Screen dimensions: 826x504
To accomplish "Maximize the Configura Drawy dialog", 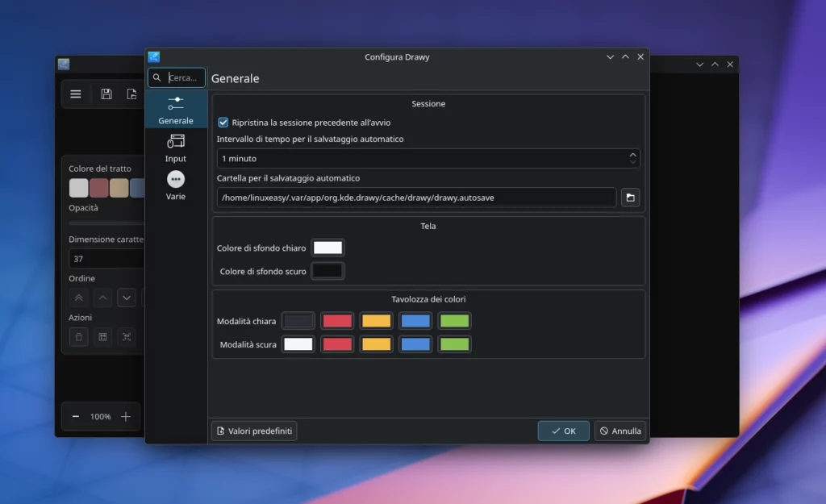I will tap(625, 57).
